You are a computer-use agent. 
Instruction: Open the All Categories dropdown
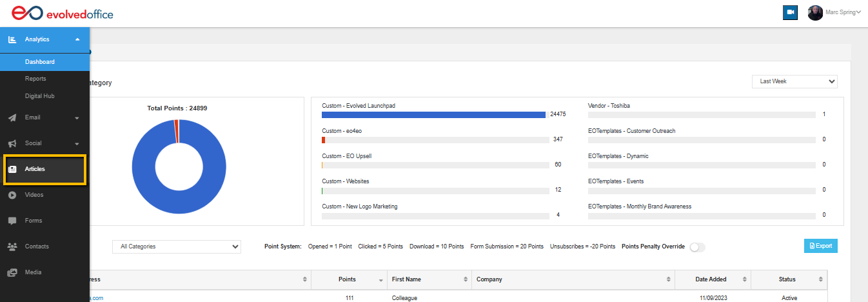coord(176,247)
